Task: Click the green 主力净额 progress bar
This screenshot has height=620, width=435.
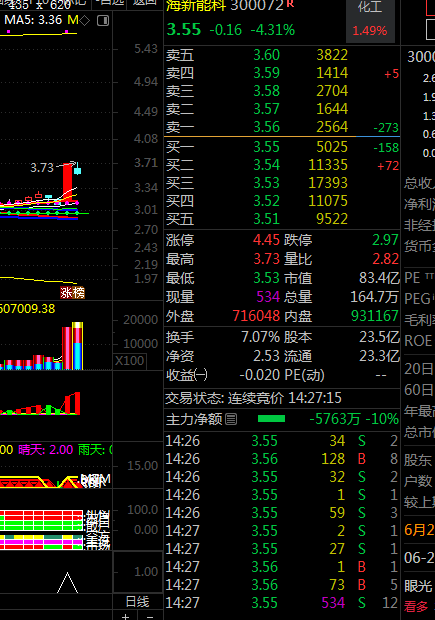Action: pyautogui.click(x=271, y=419)
